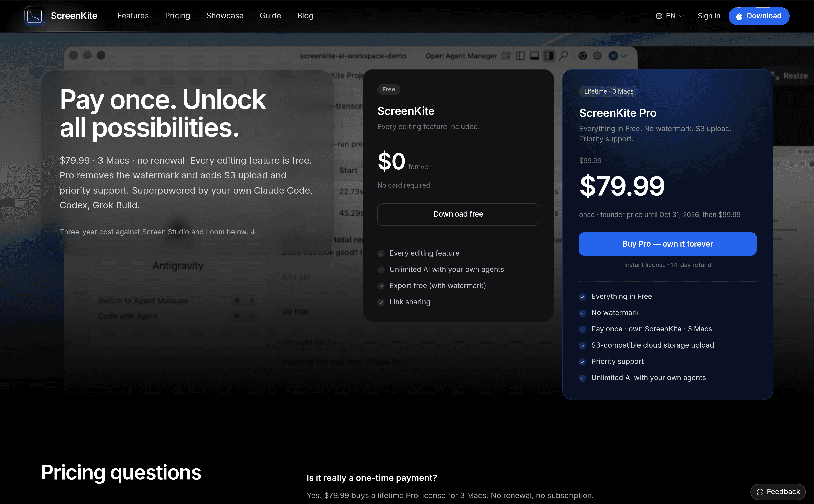Image resolution: width=814 pixels, height=504 pixels.
Task: Click the gear icon in background demo window
Action: (597, 56)
